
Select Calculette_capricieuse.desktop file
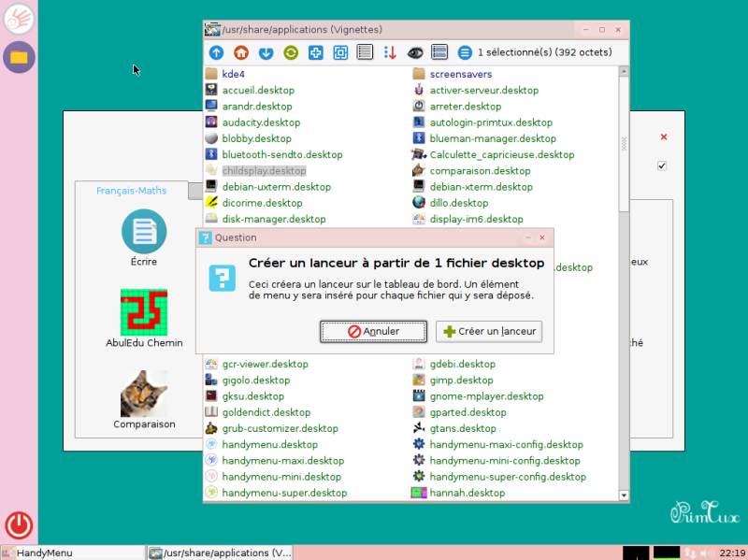(x=502, y=154)
